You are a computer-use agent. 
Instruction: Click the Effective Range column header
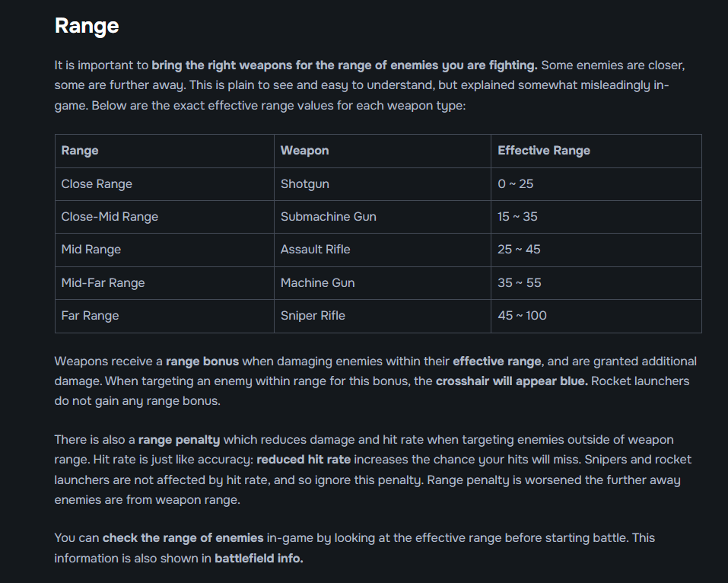tap(544, 151)
